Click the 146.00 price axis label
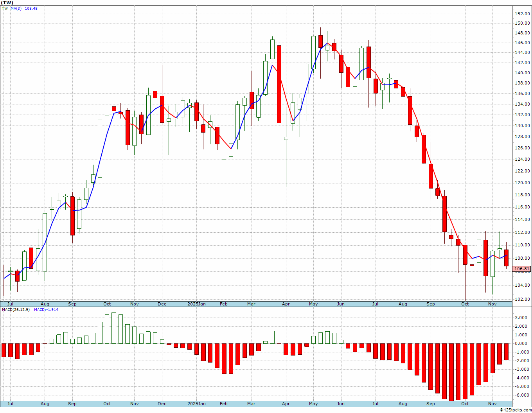The width and height of the screenshot is (532, 413). [523, 43]
